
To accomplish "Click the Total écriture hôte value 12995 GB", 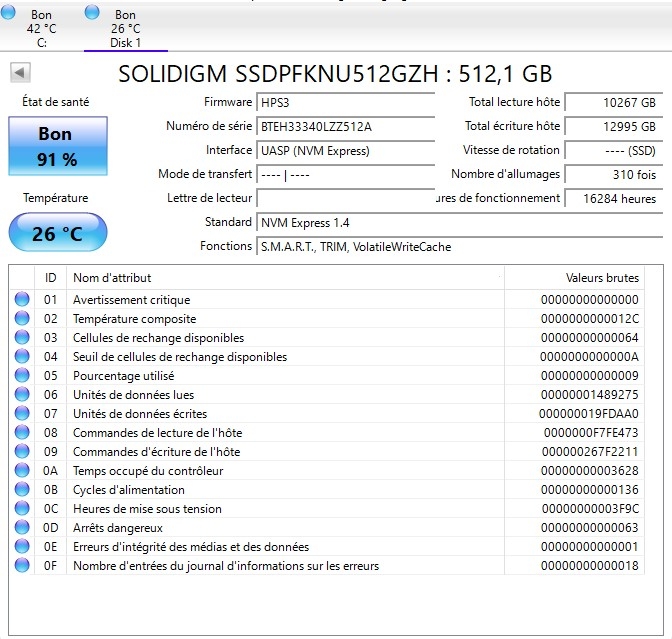I will (613, 126).
